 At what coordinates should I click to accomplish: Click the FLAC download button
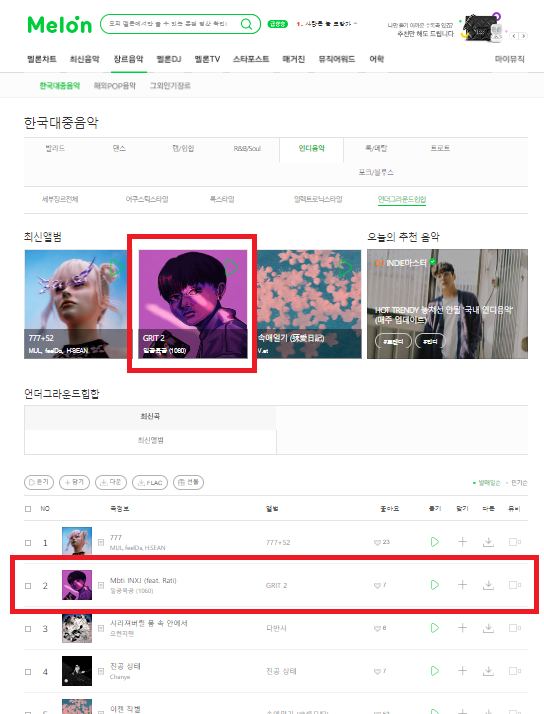click(150, 482)
